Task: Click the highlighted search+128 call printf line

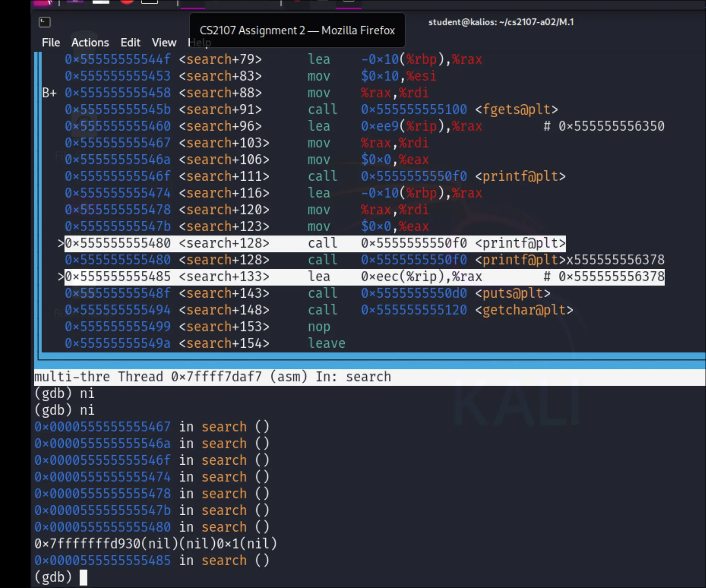Action: 315,243
